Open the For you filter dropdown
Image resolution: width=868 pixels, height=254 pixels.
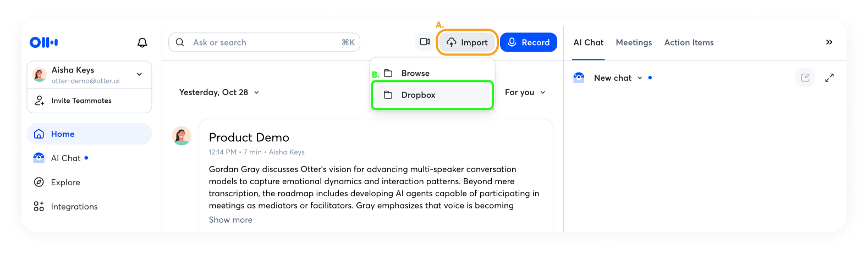coord(525,92)
